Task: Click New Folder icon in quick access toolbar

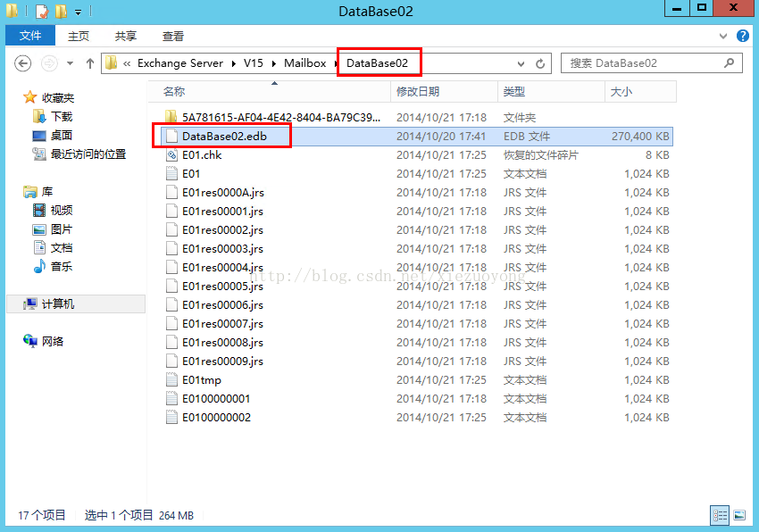Action: click(x=61, y=11)
